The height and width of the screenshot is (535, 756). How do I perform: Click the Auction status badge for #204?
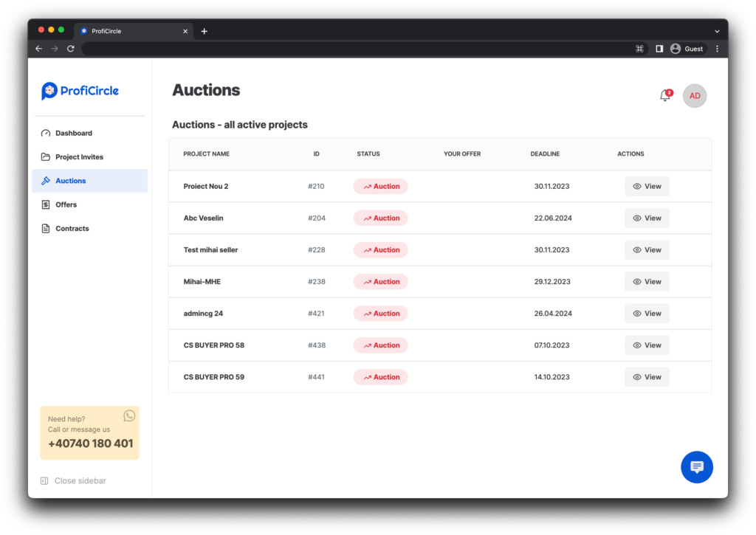381,218
